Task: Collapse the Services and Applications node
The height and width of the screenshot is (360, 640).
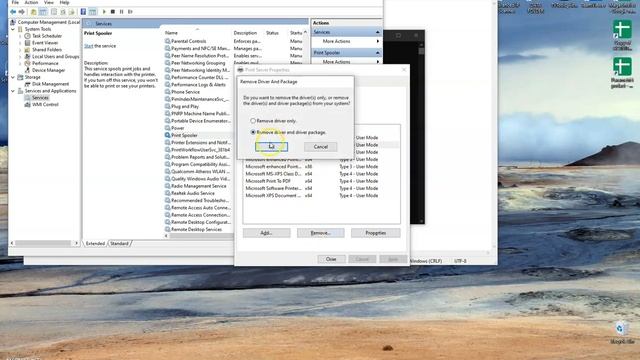Action: pos(13,91)
